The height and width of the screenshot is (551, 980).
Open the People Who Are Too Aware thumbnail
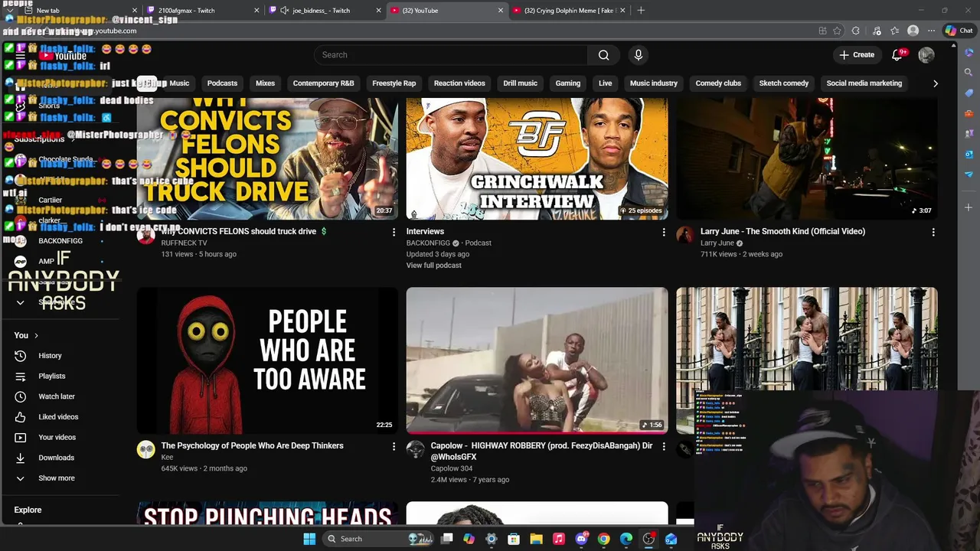267,360
